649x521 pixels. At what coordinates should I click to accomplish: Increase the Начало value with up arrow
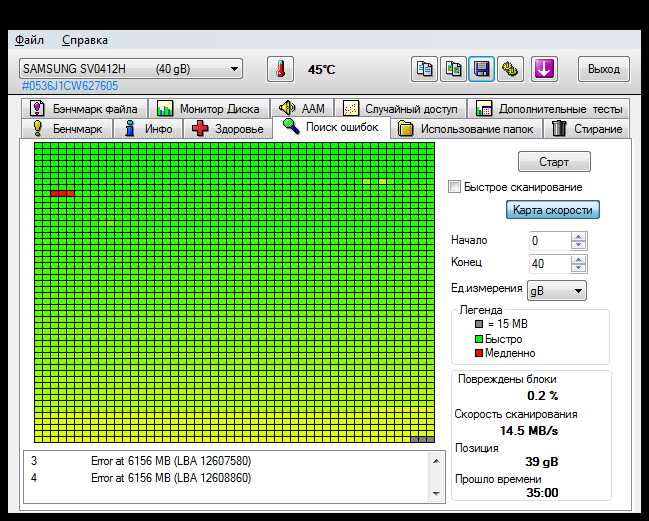click(578, 237)
